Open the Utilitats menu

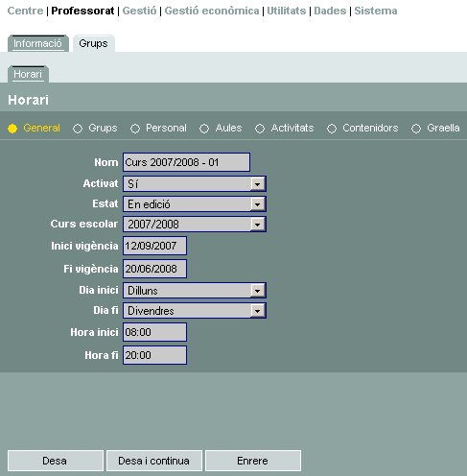coord(287,11)
